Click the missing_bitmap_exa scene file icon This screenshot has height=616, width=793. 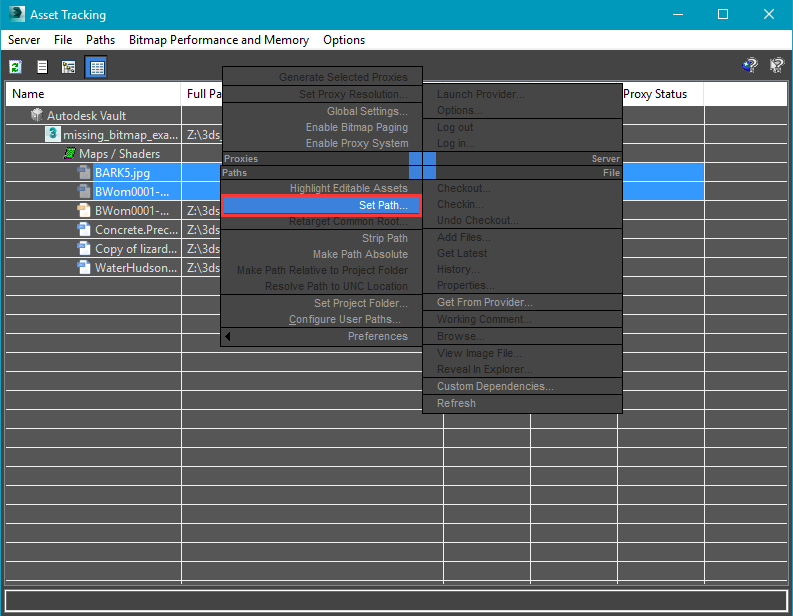pyautogui.click(x=52, y=134)
